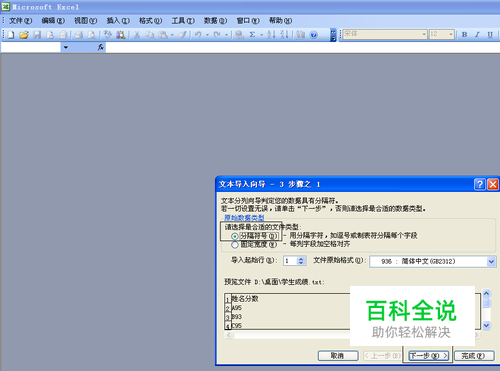Click the Format Painter brush icon
Screen dimensions: 500x371
coord(183,35)
